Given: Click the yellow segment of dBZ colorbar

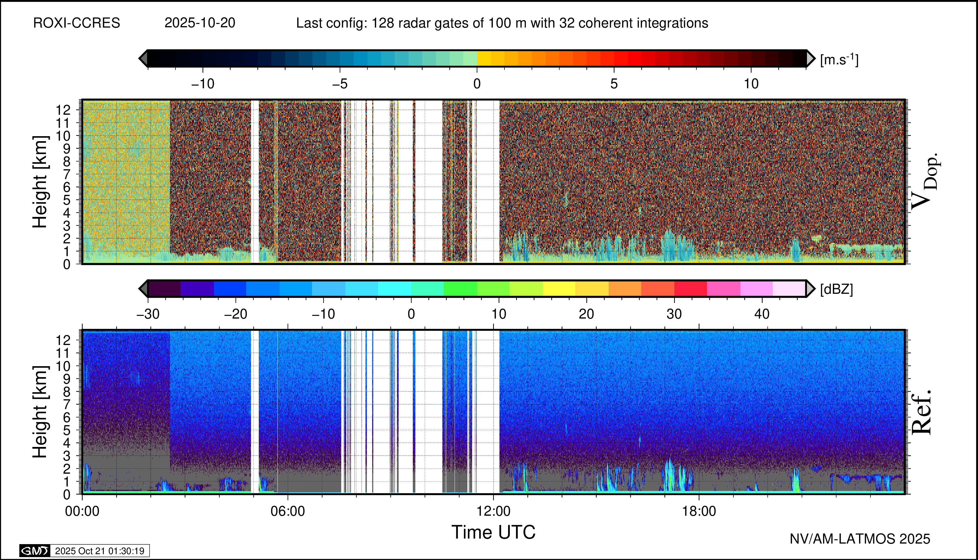Looking at the screenshot, I should pyautogui.click(x=559, y=288).
